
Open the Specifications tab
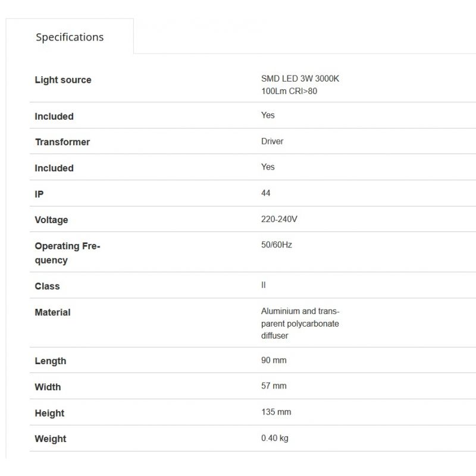pyautogui.click(x=70, y=37)
